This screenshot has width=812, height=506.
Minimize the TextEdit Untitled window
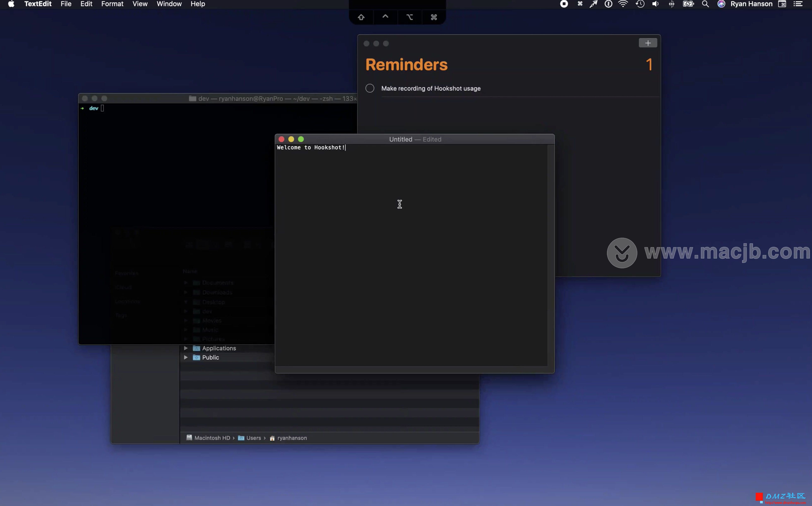(291, 139)
